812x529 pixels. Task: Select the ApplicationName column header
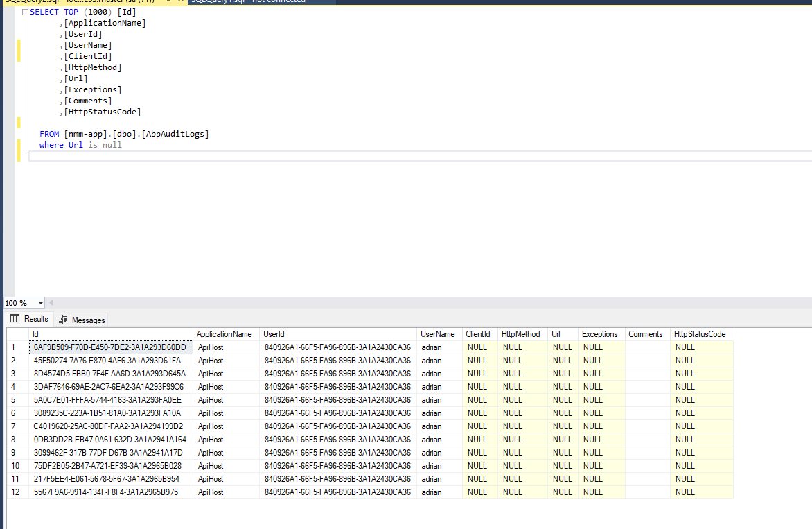(x=225, y=334)
